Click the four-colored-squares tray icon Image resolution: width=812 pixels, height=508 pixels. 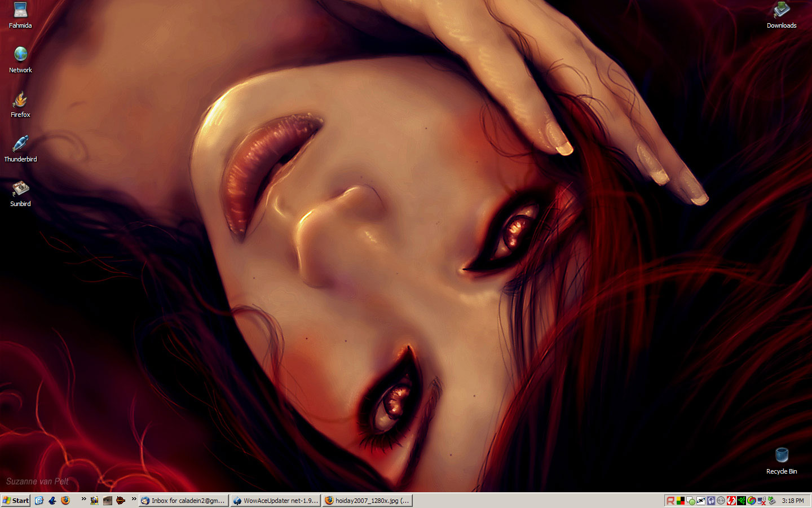pyautogui.click(x=681, y=501)
